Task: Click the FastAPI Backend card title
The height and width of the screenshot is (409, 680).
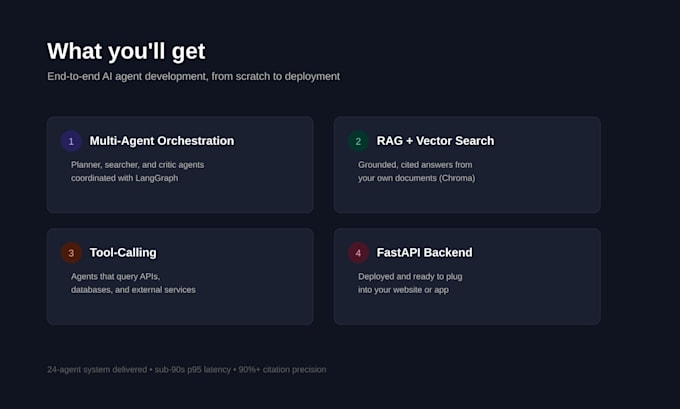Action: [x=425, y=252]
